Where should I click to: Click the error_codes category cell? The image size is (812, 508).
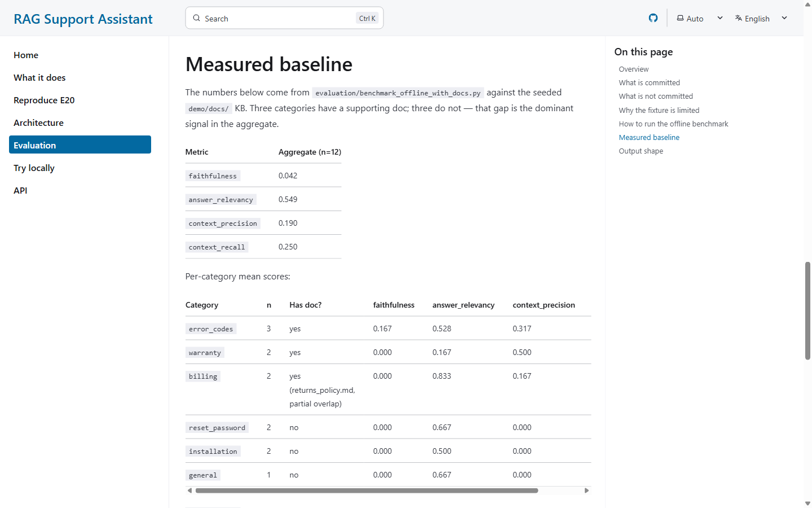coord(211,329)
